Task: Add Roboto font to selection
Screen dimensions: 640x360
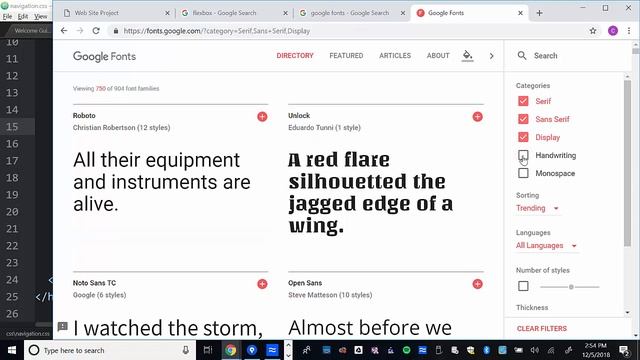Action: (x=262, y=117)
